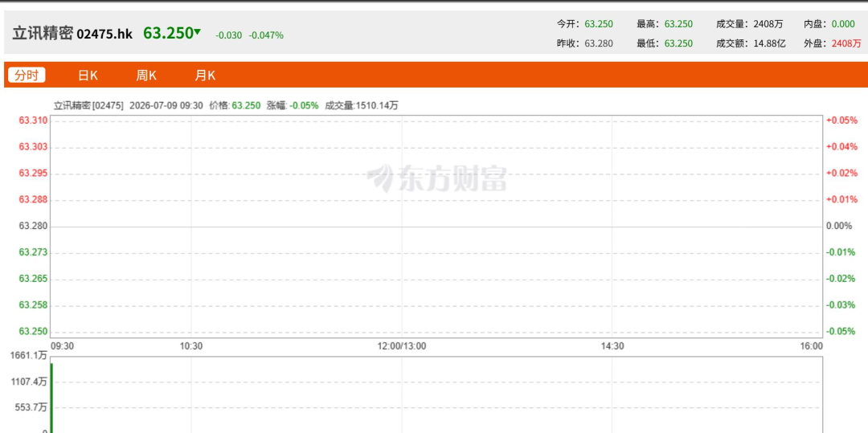
Task: Click the 外盘 value 2408万
Action: (x=846, y=43)
